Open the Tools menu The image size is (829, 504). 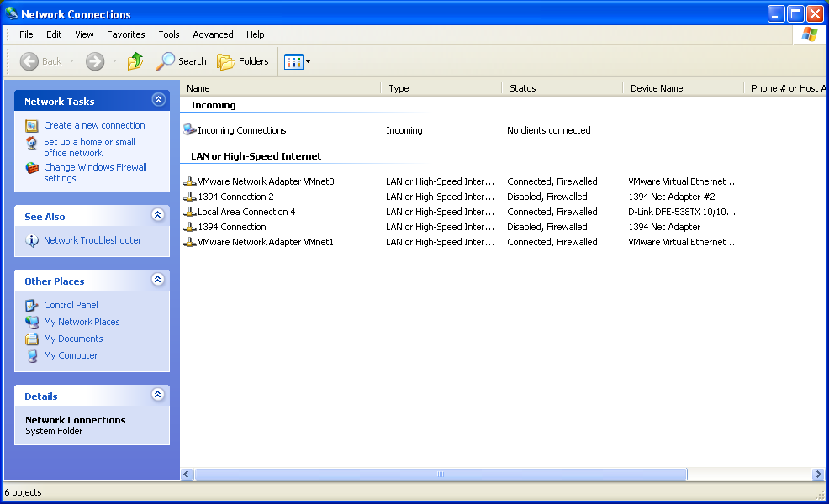tap(169, 35)
